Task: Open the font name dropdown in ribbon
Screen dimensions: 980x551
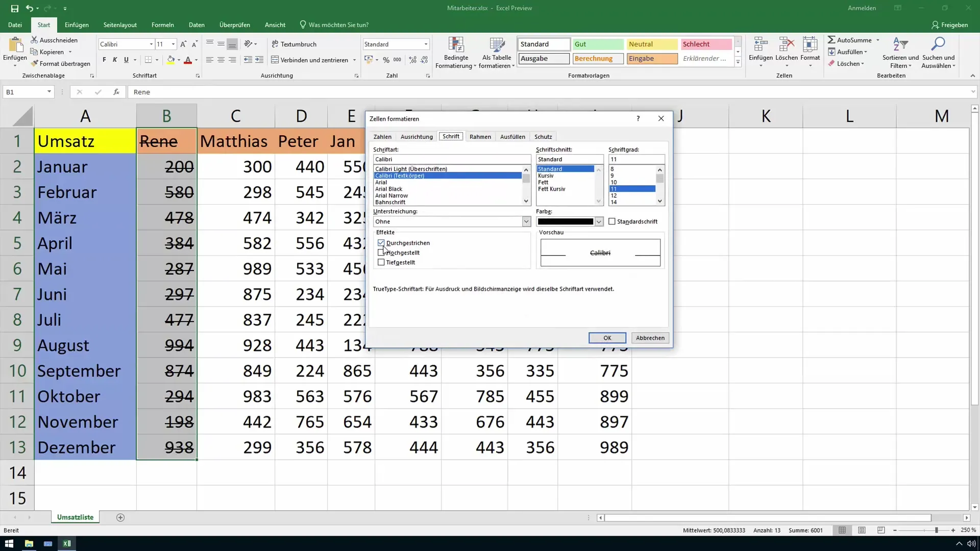Action: tap(151, 44)
